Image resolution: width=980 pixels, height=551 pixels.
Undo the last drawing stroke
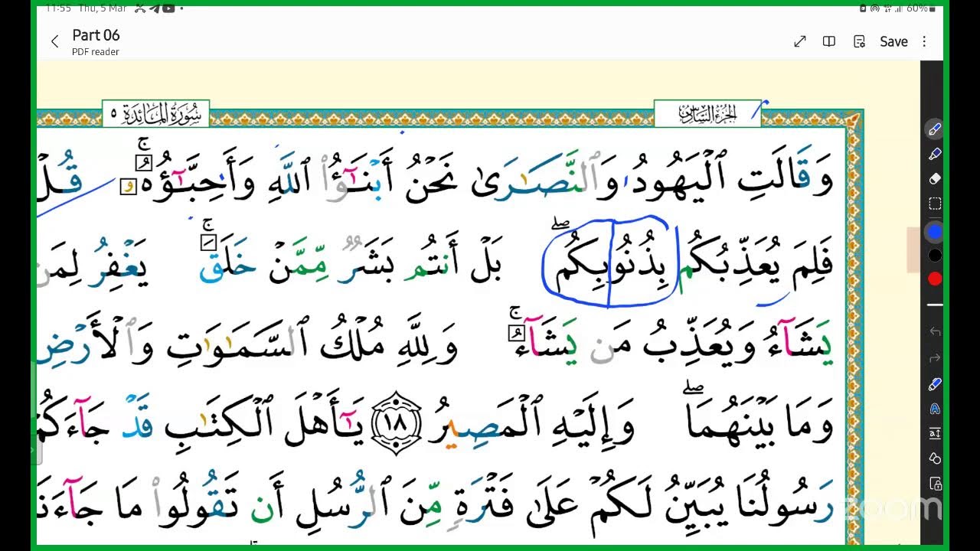[935, 331]
